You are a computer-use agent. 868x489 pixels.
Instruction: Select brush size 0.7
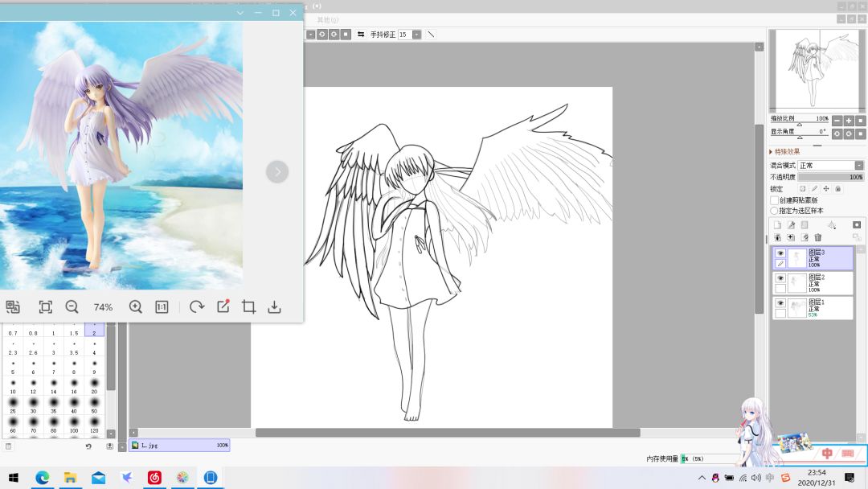click(13, 330)
